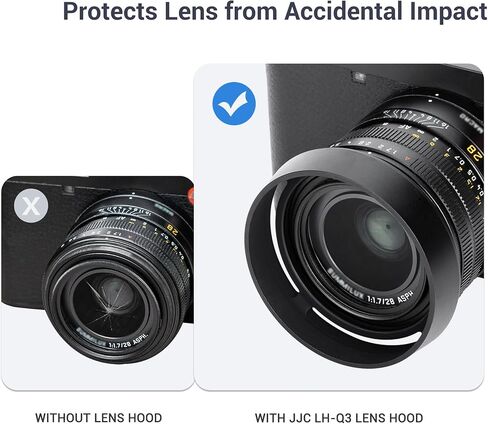The image size is (488, 424).
Task: Select the bottom slot cutout of the lens hood
Action: (x=366, y=329)
